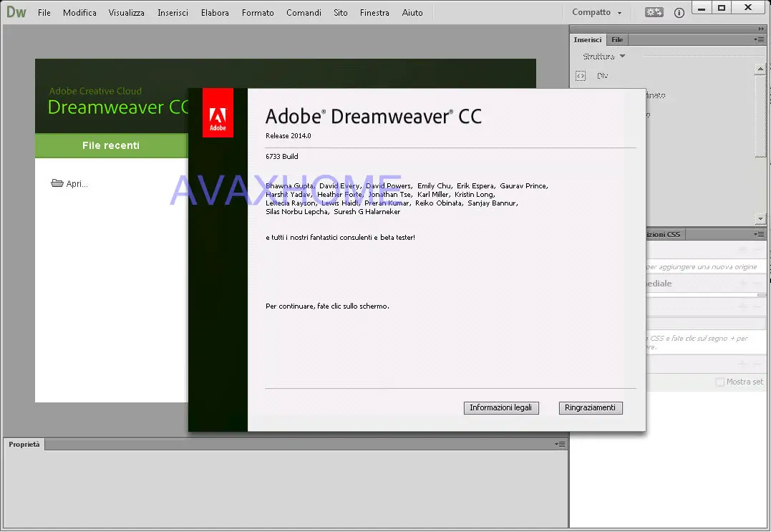Switch to the File panel tab
The image size is (771, 532).
coord(617,40)
